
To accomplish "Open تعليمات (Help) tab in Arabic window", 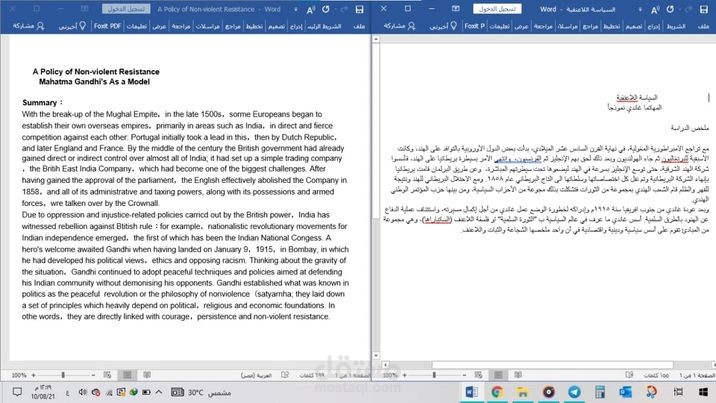I will coord(499,26).
